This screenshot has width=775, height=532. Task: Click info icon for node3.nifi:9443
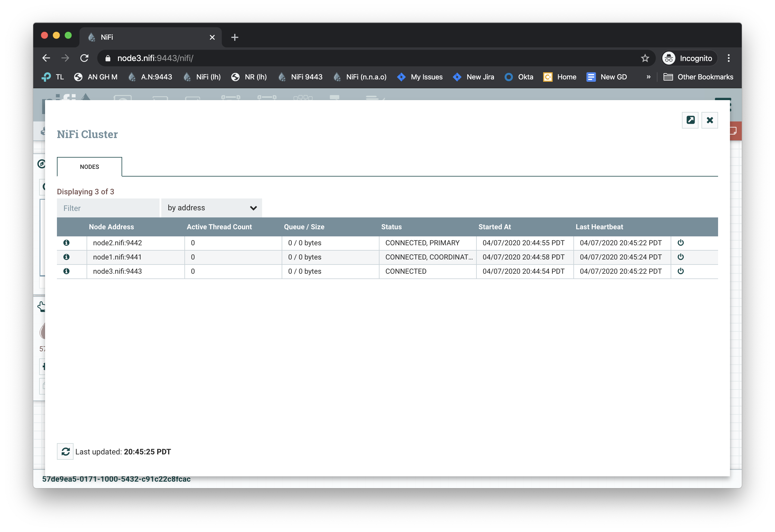[x=66, y=271]
